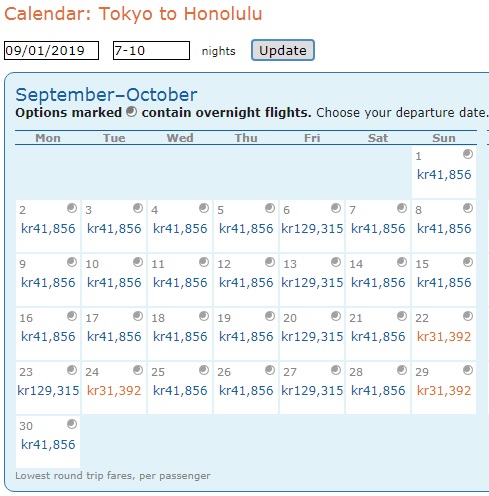
Task: Click the nights range field 7-10
Action: pyautogui.click(x=151, y=51)
